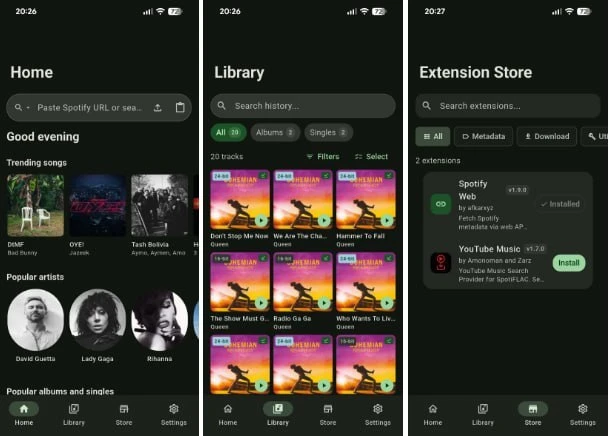Viewport: 609px width, 436px height.
Task: Play The Show Must Go On track
Action: tap(261, 303)
